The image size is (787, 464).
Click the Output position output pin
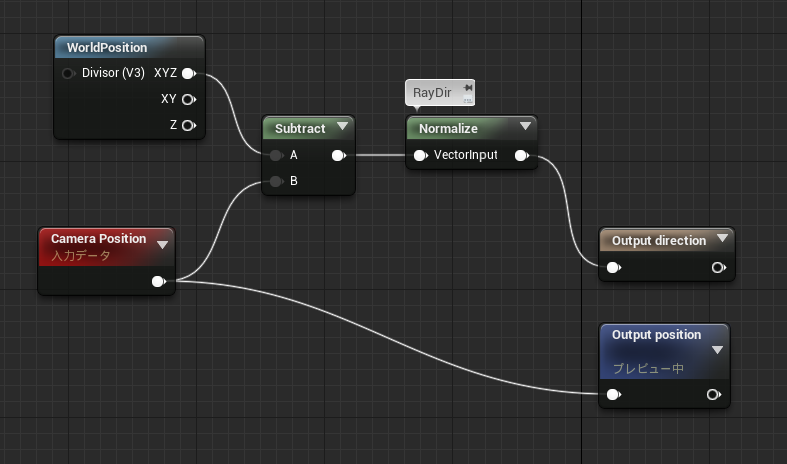coord(714,395)
